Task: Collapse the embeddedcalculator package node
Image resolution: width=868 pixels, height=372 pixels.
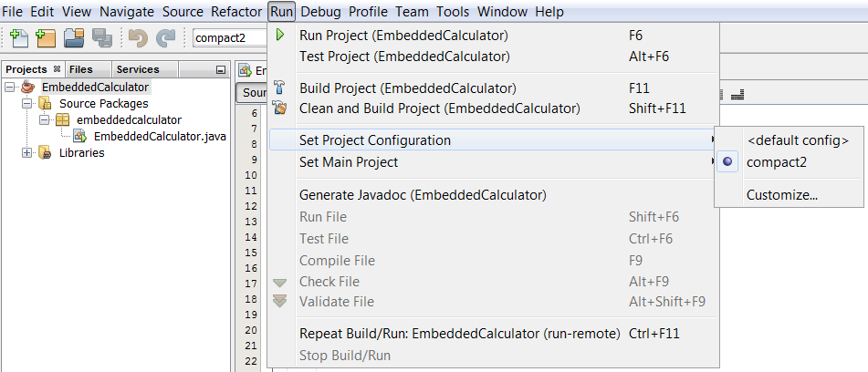Action: (44, 120)
